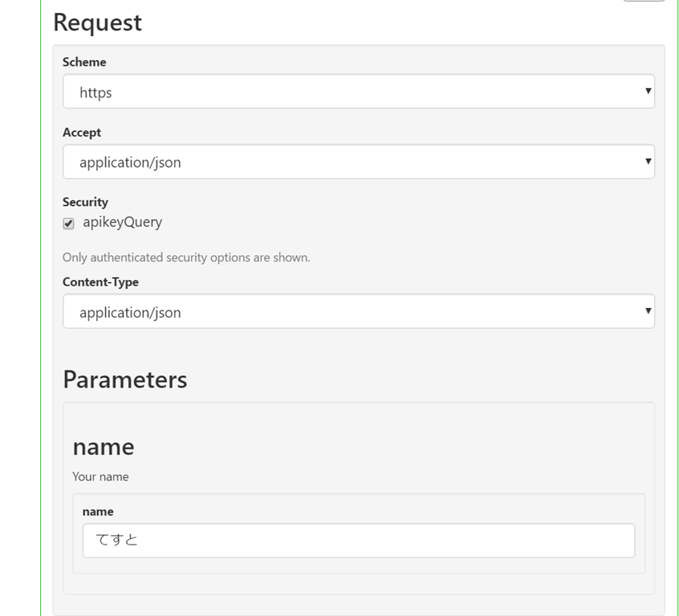Click the bold name label above input
Viewport: 679px width, 616px height.
[x=98, y=512]
